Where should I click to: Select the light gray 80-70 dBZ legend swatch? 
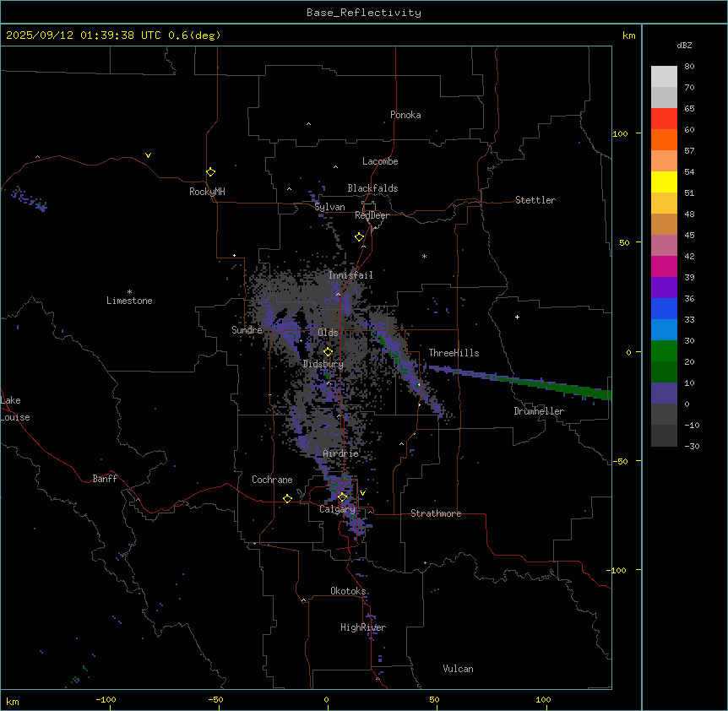coord(664,77)
